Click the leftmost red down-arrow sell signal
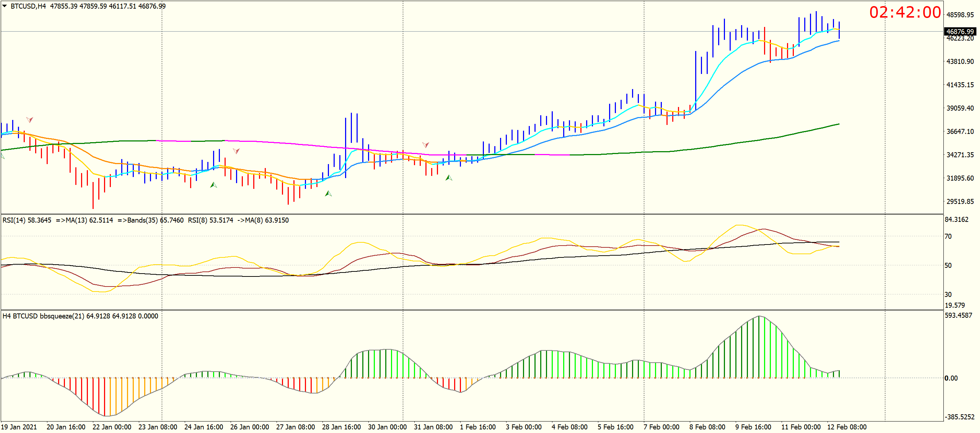The width and height of the screenshot is (980, 433). coord(30,120)
